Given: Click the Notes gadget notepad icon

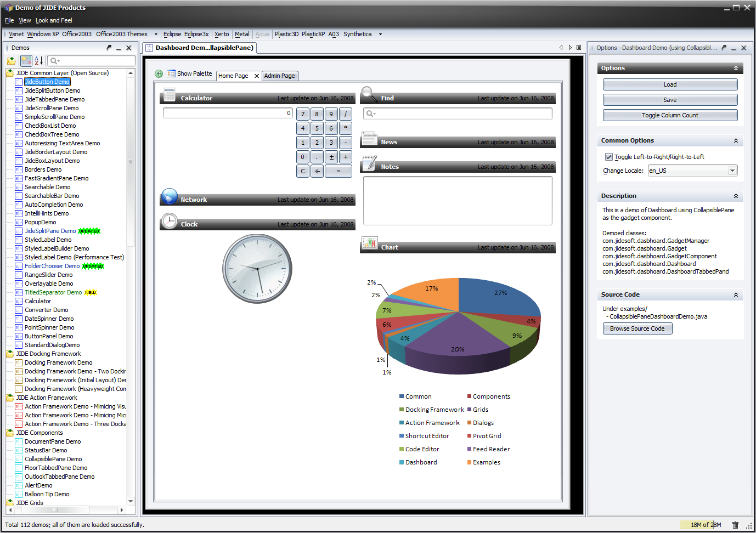Looking at the screenshot, I should pos(369,163).
